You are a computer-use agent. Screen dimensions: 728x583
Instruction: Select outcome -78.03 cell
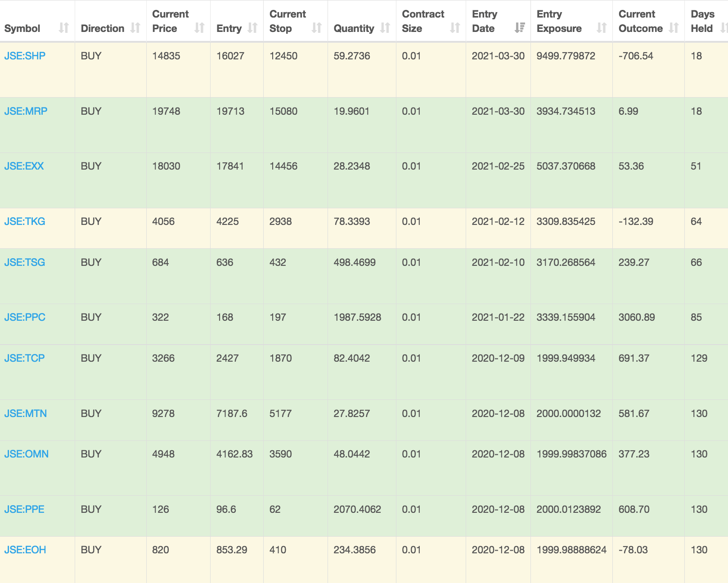tap(633, 550)
